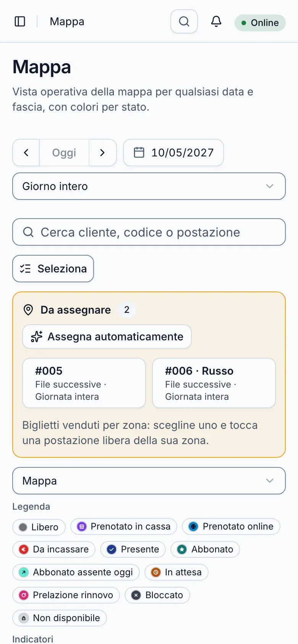298x644 pixels.
Task: Select ticket #006 · Russo card
Action: click(x=214, y=383)
